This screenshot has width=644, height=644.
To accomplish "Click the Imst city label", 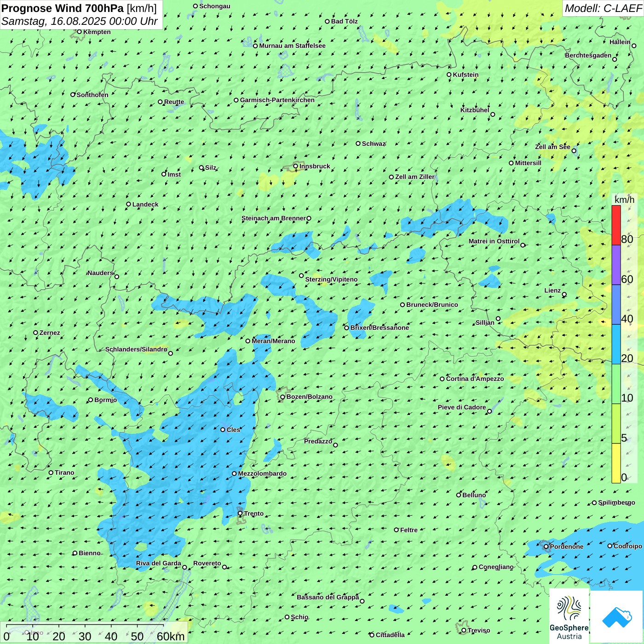I will [174, 174].
